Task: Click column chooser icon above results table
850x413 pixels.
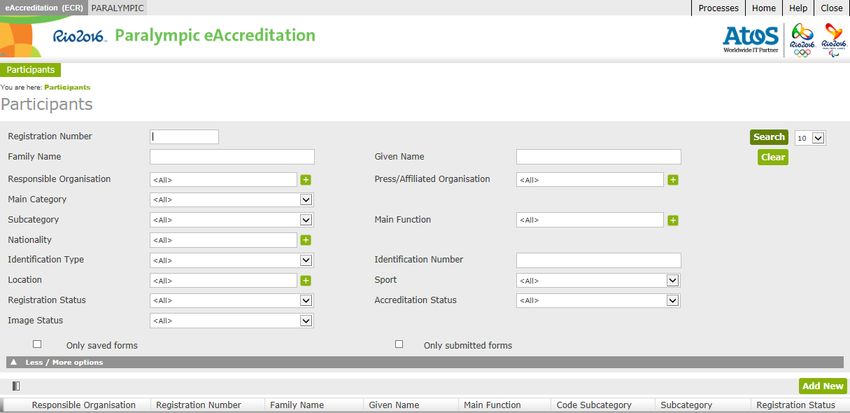Action: coord(16,386)
